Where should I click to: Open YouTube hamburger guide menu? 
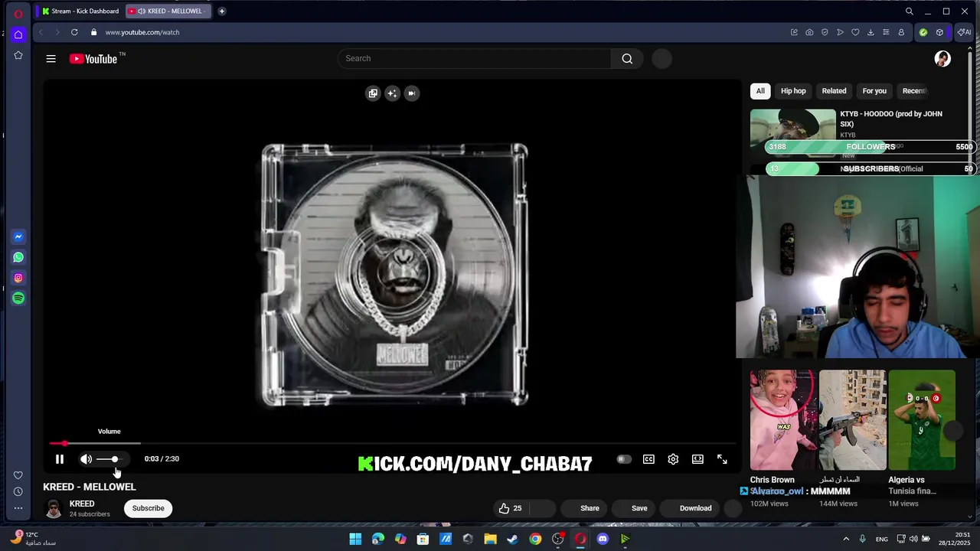point(51,59)
